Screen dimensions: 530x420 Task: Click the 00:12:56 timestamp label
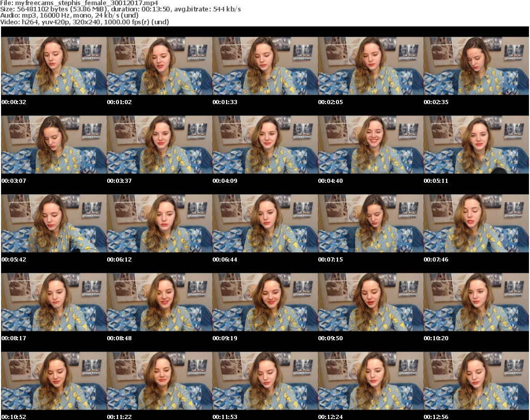coord(436,417)
